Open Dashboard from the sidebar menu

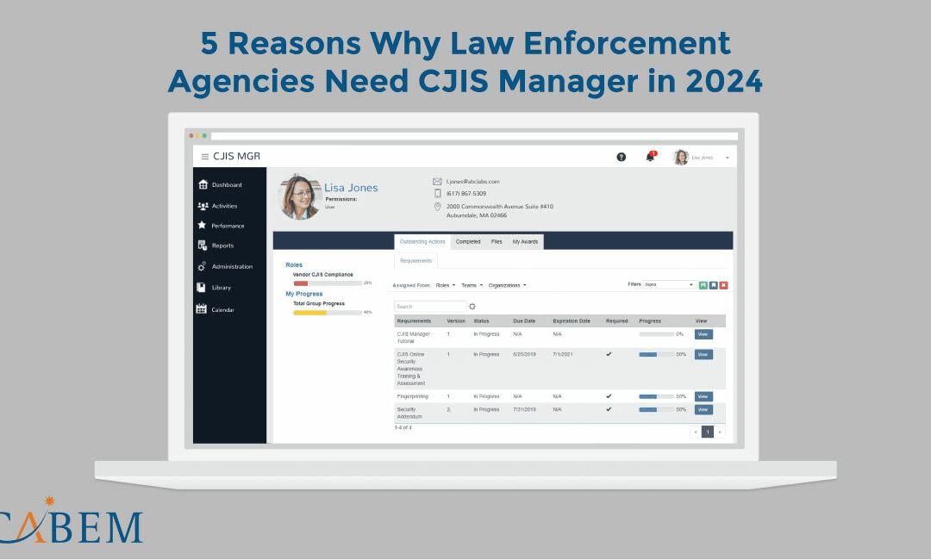pos(227,185)
